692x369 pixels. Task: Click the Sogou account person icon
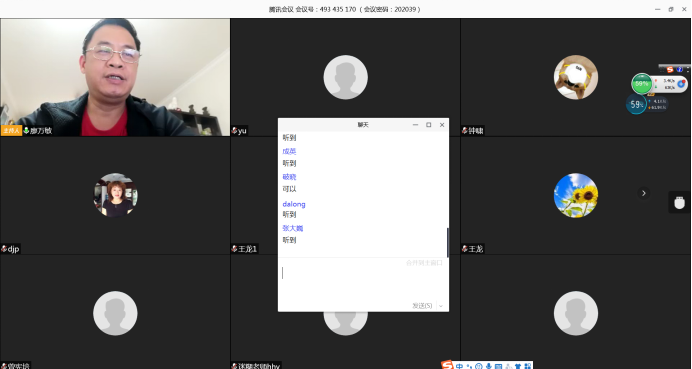(x=508, y=366)
